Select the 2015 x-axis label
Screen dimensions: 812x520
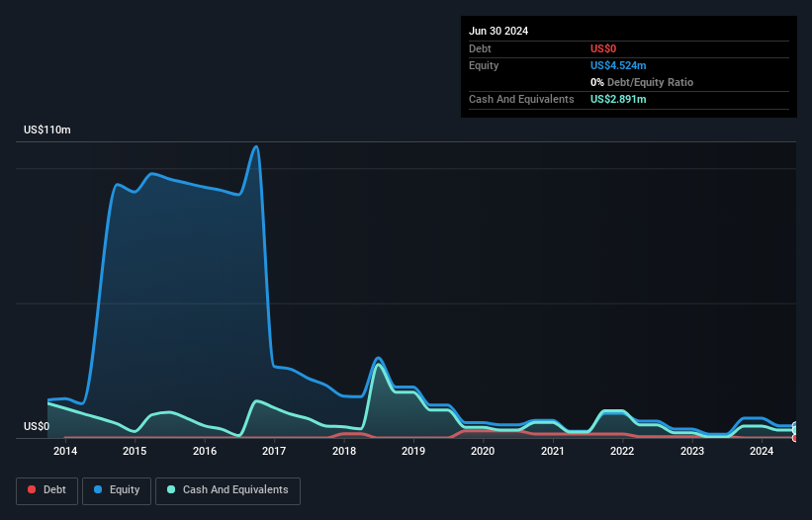coord(135,451)
